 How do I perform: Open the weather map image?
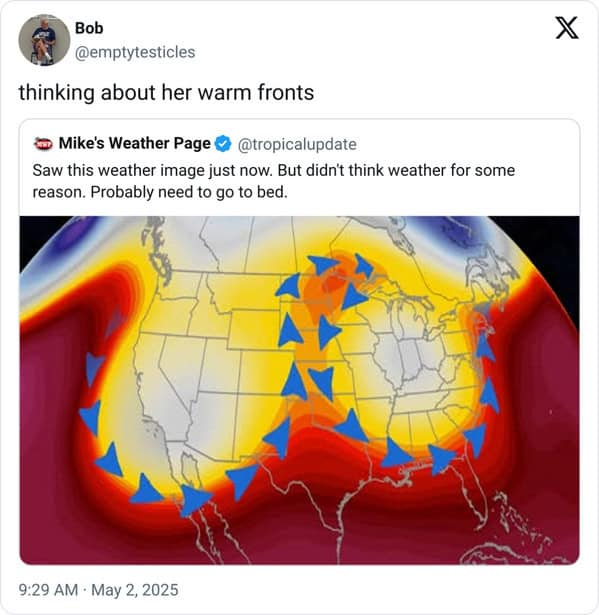click(299, 390)
